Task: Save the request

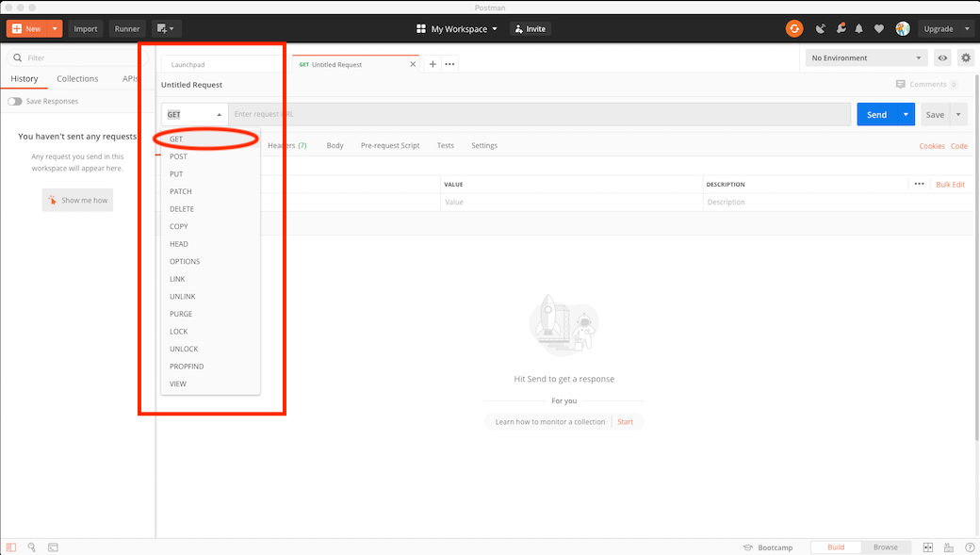Action: coord(935,114)
